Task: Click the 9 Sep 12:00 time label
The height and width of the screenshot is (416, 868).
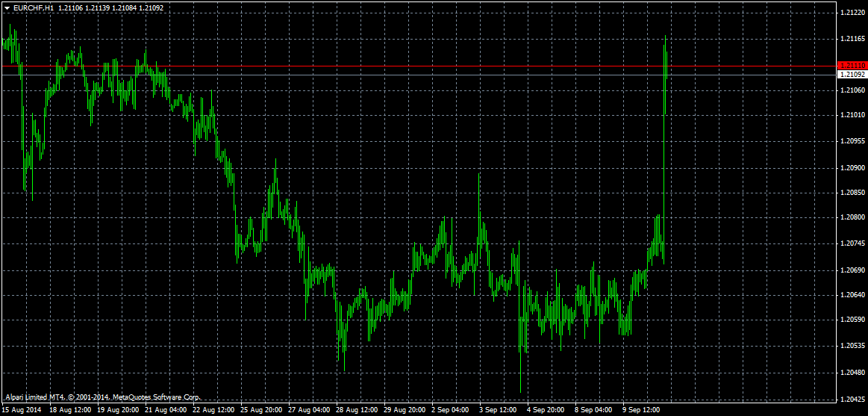Action: [x=643, y=411]
